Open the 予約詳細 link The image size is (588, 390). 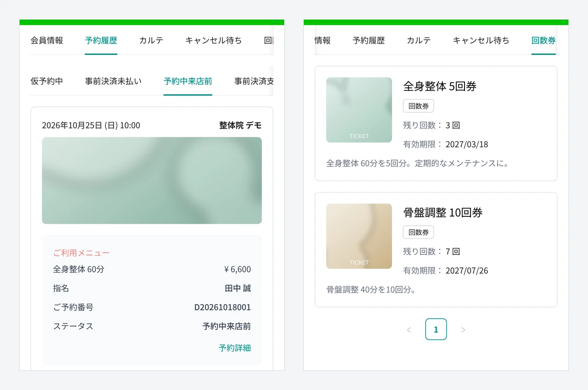235,348
